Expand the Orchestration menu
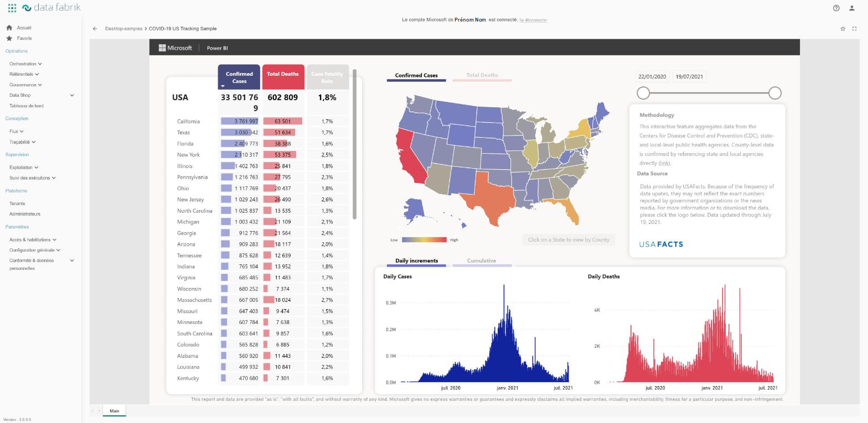 [x=25, y=64]
